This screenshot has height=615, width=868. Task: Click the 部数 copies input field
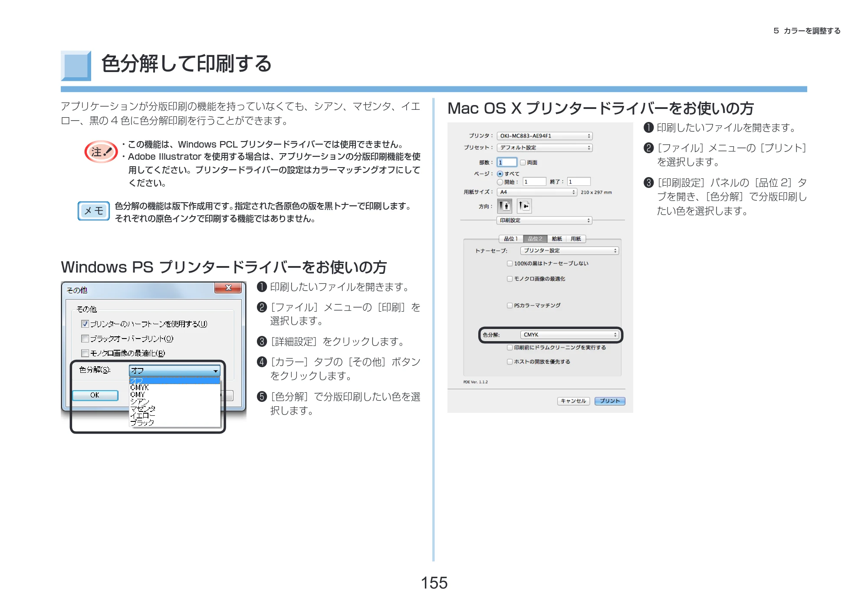[x=507, y=162]
